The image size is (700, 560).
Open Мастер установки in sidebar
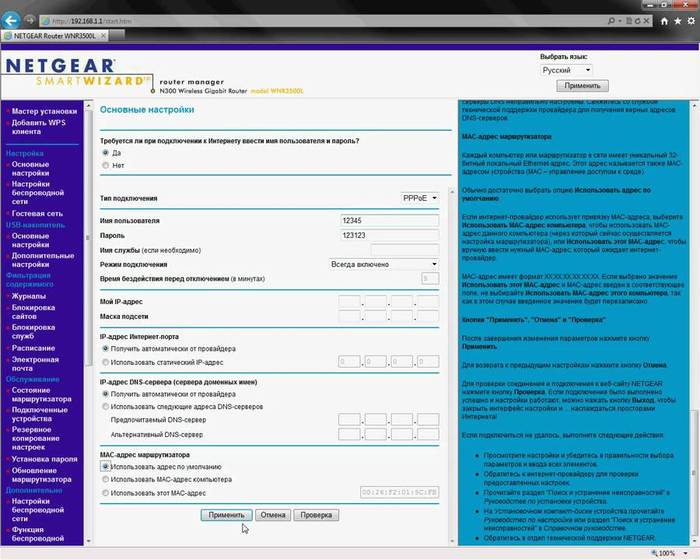(x=44, y=111)
